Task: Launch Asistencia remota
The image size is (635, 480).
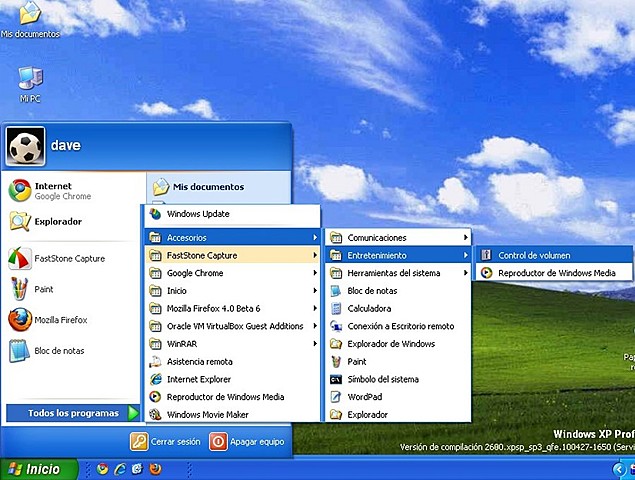Action: click(x=232, y=362)
